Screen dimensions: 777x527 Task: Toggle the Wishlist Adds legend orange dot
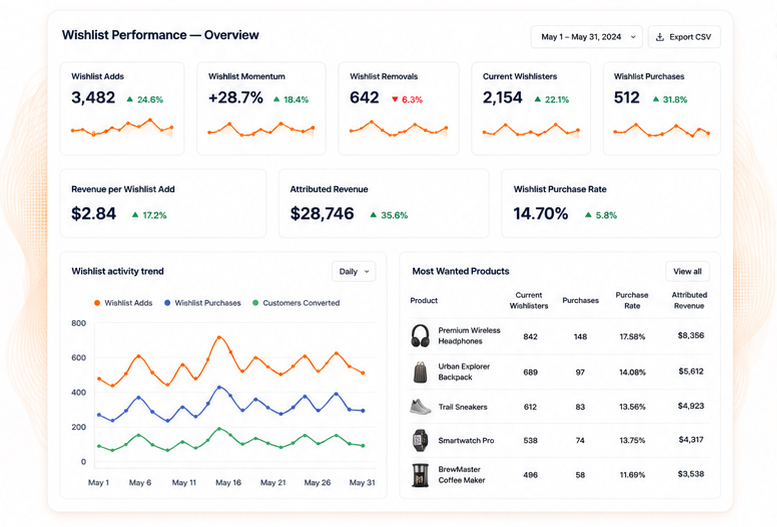97,303
